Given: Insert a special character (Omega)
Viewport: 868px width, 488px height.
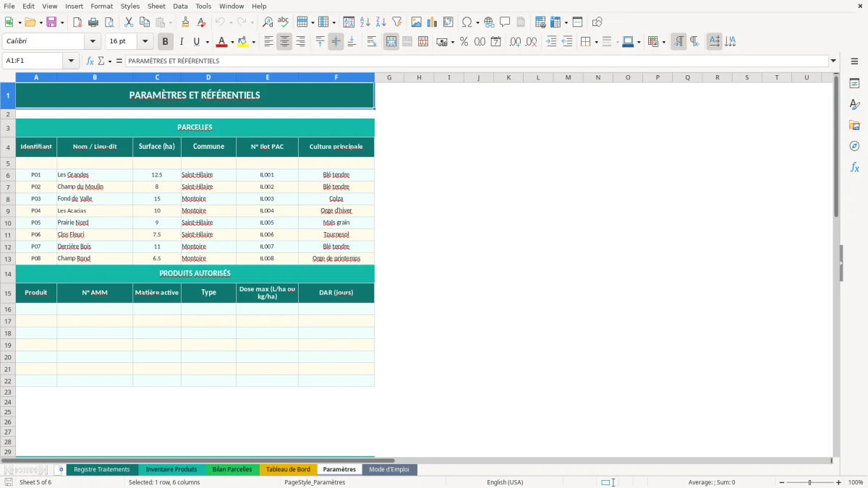Looking at the screenshot, I should (467, 22).
